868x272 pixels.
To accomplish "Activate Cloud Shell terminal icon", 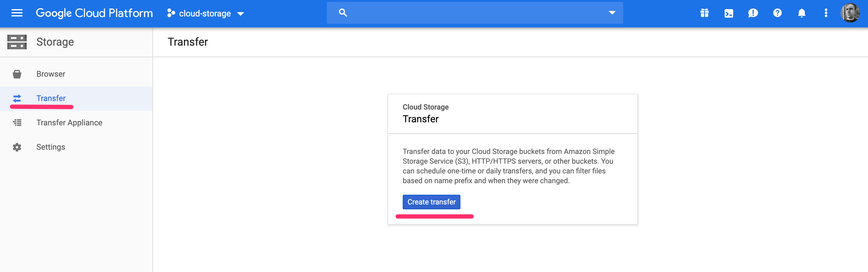I will pos(729,13).
